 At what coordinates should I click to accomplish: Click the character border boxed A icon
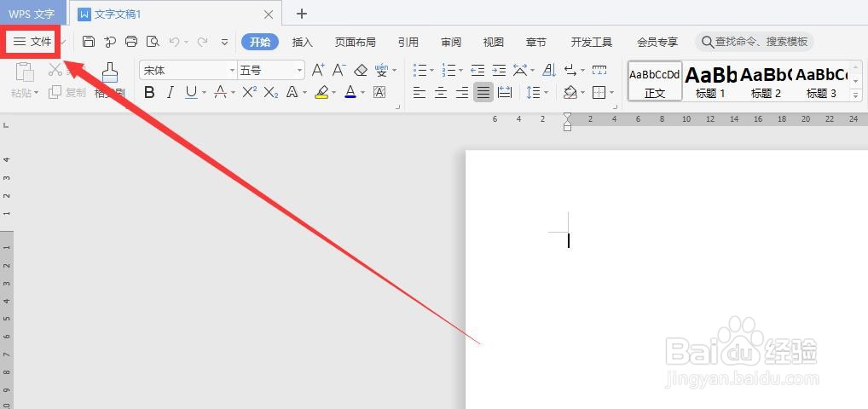[379, 92]
